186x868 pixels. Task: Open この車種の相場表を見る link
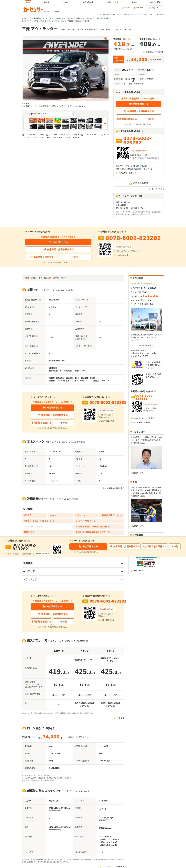[113, 488]
